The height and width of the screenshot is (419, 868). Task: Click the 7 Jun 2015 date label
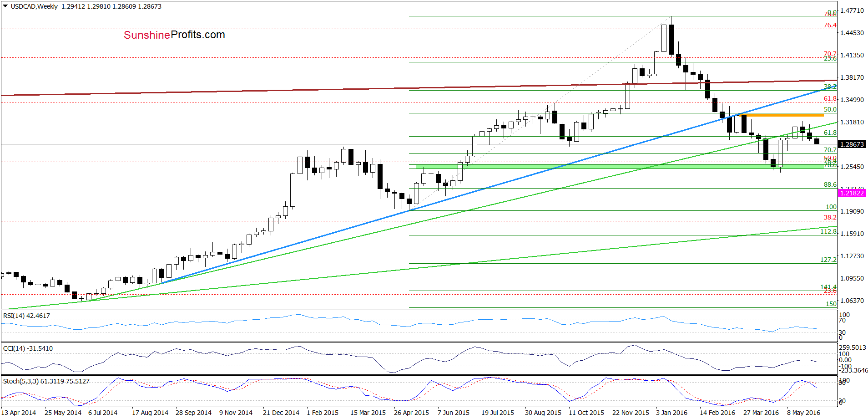454,413
